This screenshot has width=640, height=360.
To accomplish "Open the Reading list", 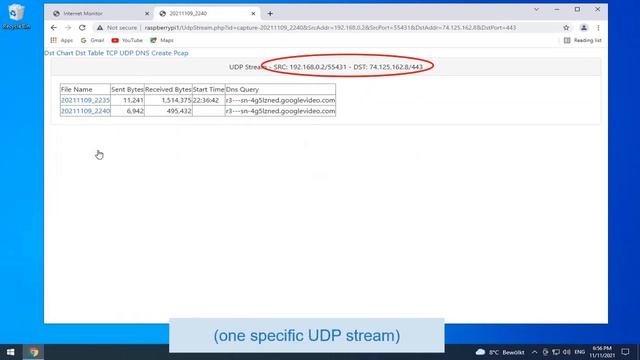I will (582, 40).
